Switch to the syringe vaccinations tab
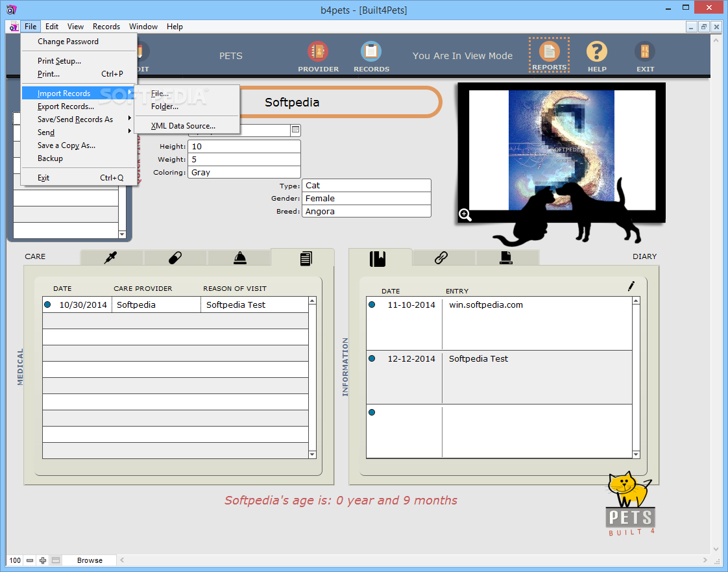Viewport: 728px width, 572px height. 110,257
